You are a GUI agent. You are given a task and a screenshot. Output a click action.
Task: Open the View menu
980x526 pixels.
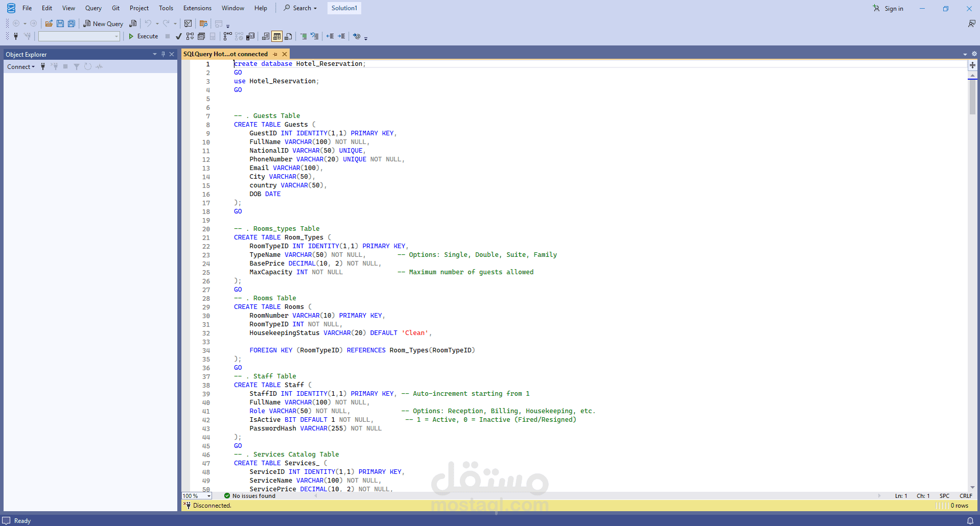(x=68, y=8)
